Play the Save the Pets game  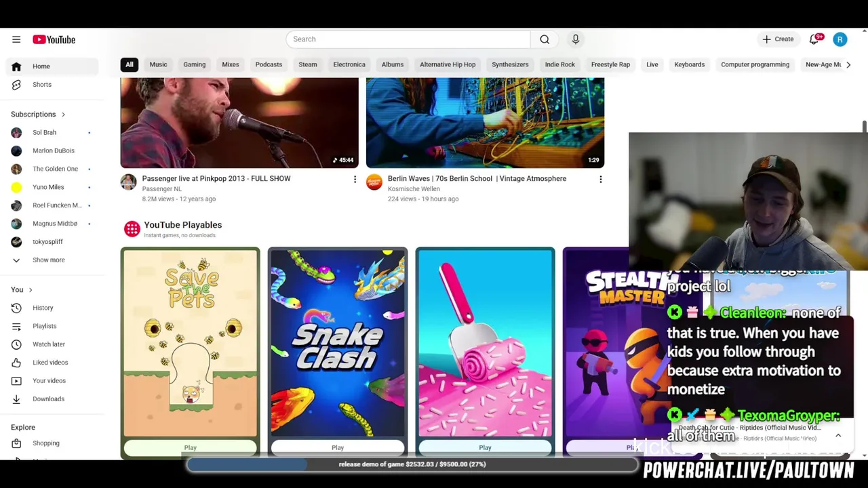tap(191, 447)
